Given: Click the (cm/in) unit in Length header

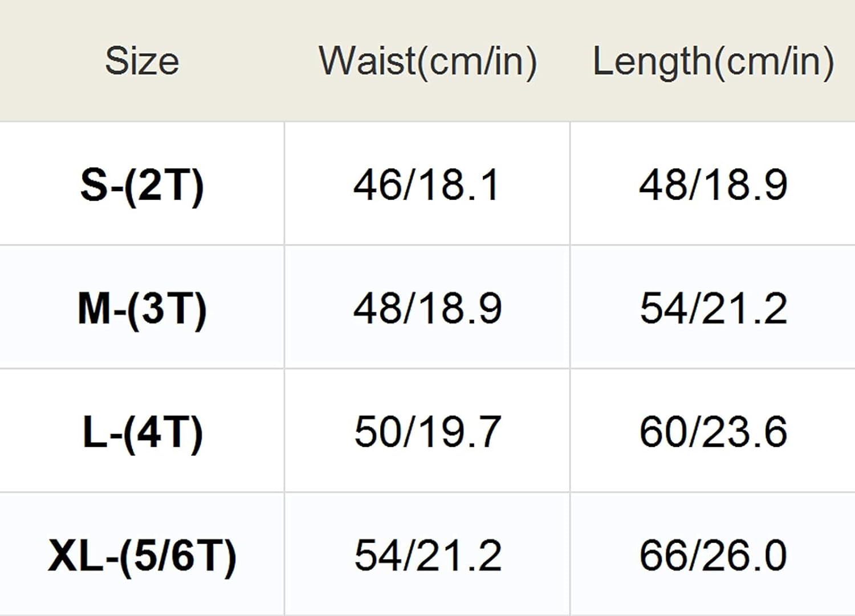Looking at the screenshot, I should (772, 62).
